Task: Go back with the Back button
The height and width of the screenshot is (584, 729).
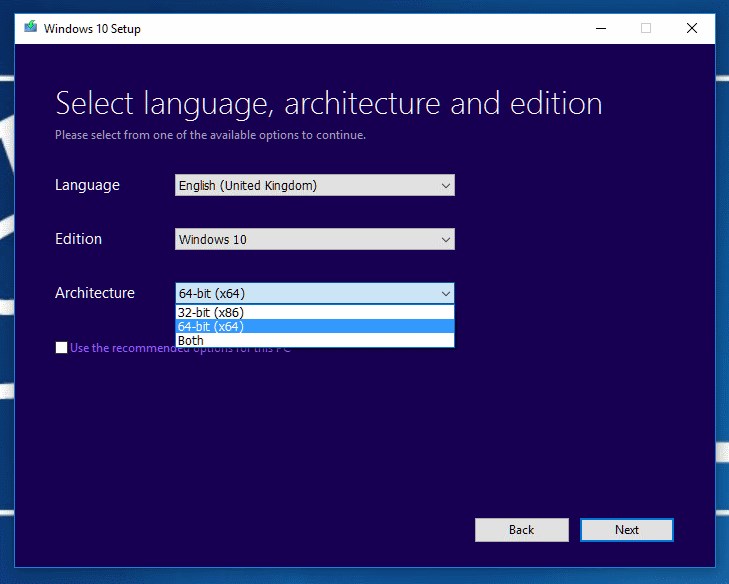Action: pyautogui.click(x=522, y=530)
